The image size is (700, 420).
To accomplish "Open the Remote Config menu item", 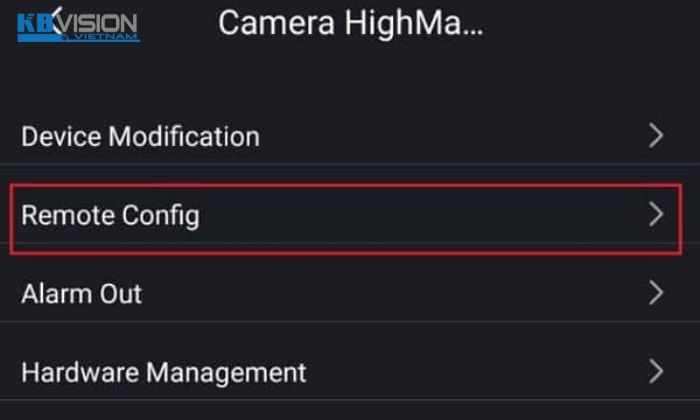I will click(110, 214).
